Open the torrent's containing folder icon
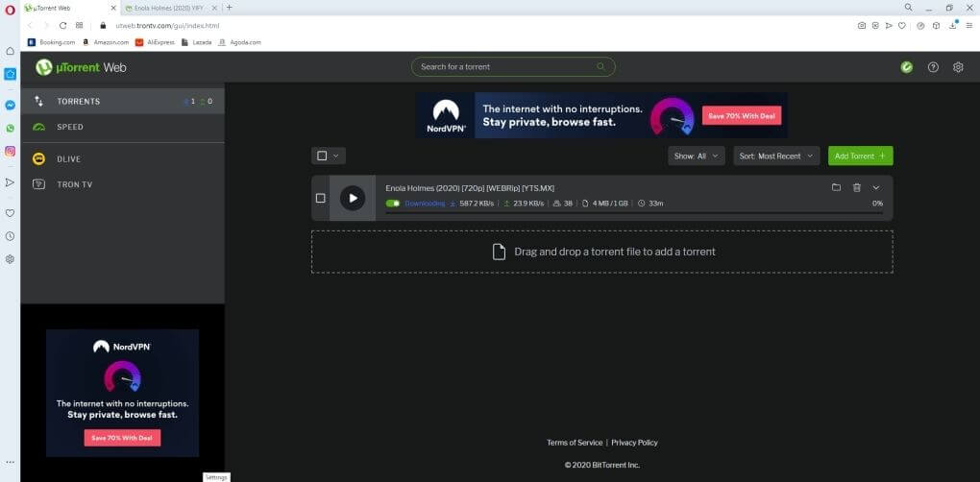This screenshot has height=482, width=980. 836,187
